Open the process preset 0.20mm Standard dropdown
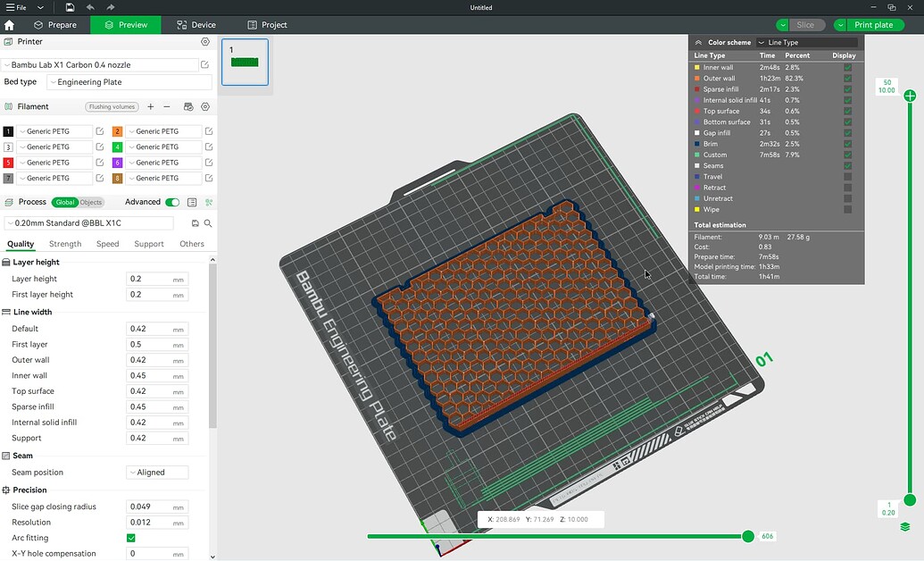This screenshot has width=924, height=561. (x=89, y=223)
